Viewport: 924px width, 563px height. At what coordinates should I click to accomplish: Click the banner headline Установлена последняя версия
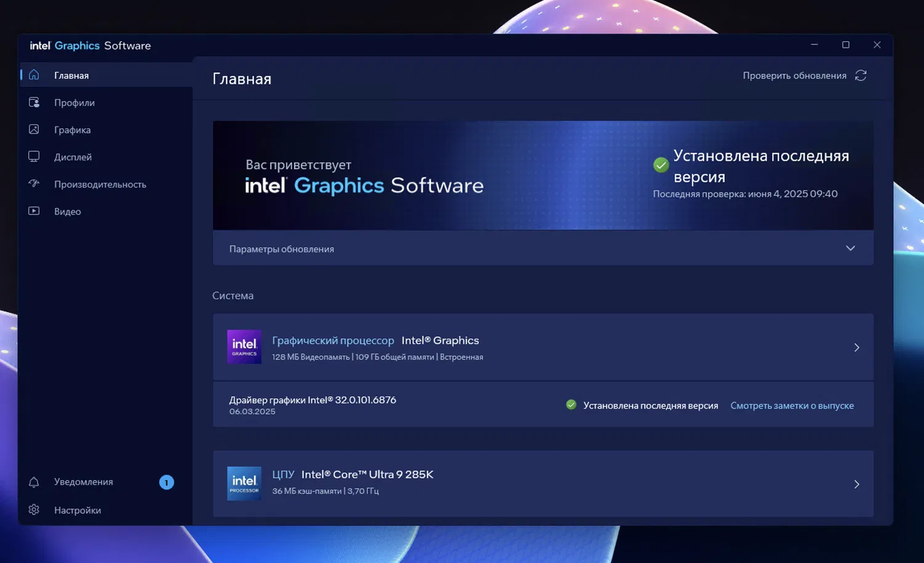tap(761, 166)
